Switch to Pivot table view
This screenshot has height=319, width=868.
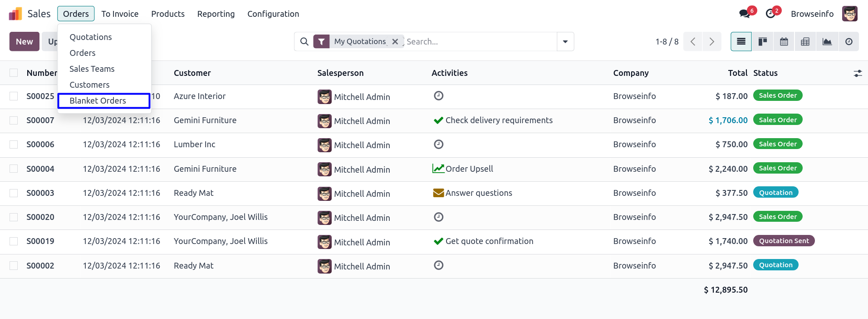[x=805, y=42]
